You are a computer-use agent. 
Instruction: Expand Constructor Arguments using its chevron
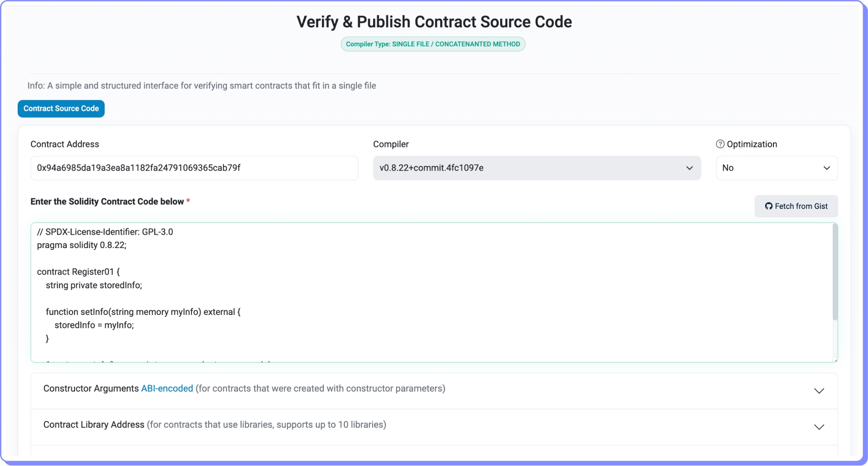pyautogui.click(x=819, y=391)
